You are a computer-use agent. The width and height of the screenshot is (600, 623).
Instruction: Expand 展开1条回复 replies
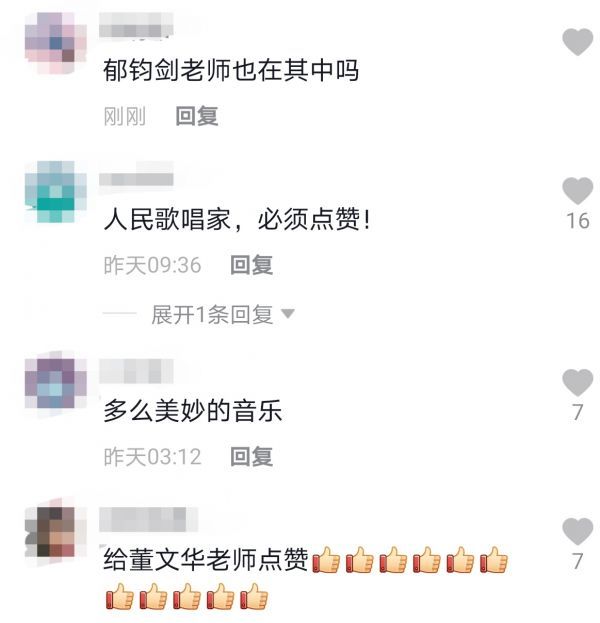212,315
